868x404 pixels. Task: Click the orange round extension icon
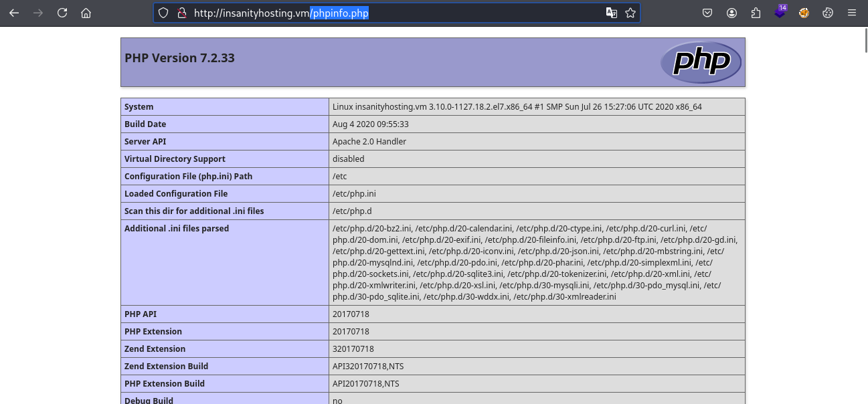pyautogui.click(x=804, y=13)
